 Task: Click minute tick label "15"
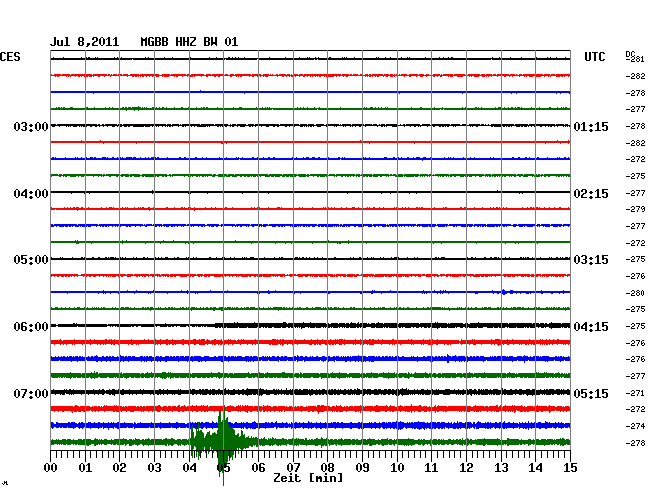[x=570, y=468]
